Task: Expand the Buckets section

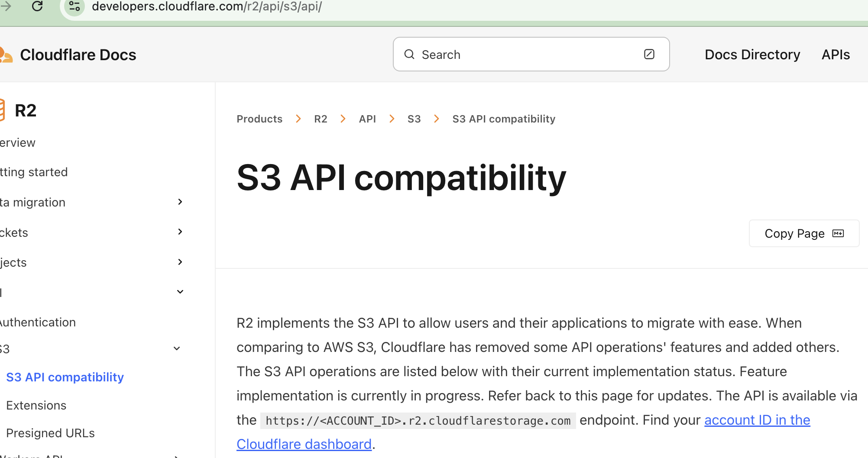Action: [x=180, y=232]
